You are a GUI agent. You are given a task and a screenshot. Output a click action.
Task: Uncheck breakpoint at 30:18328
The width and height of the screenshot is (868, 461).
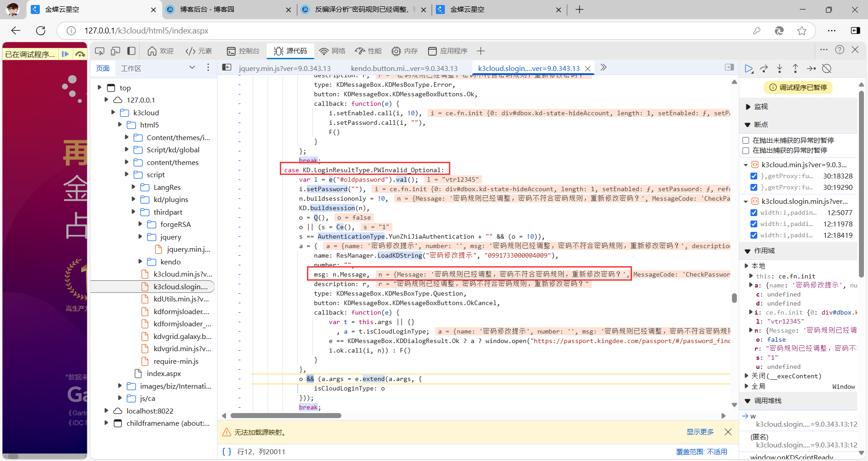pyautogui.click(x=754, y=176)
